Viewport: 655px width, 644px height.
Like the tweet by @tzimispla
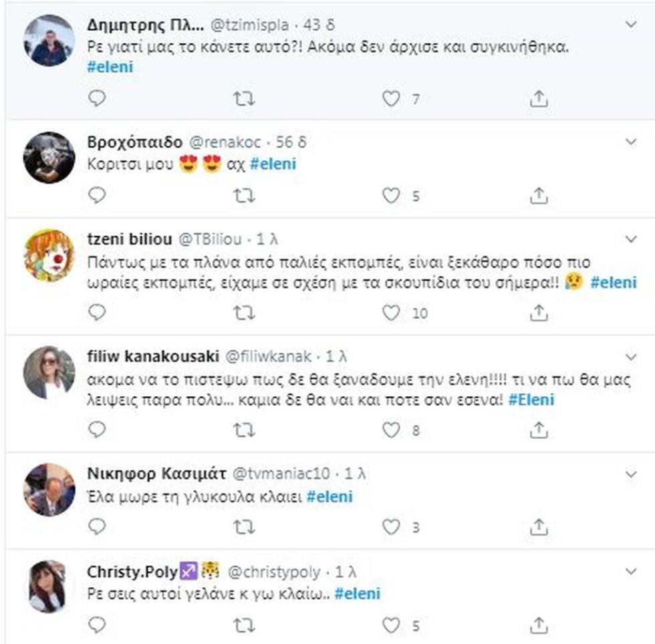point(390,99)
